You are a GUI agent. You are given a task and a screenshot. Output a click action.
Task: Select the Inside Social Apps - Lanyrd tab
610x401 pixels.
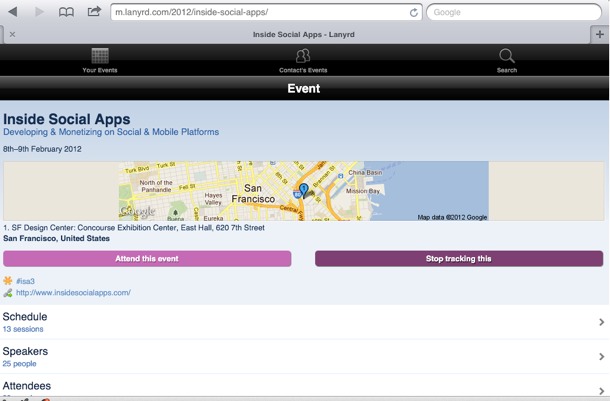click(303, 35)
